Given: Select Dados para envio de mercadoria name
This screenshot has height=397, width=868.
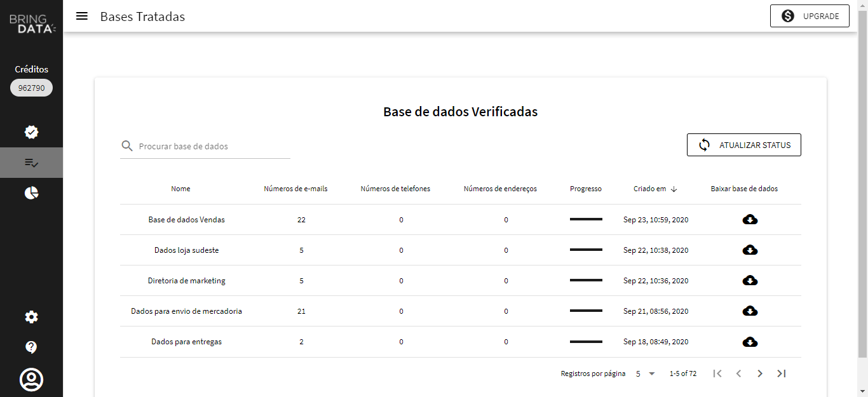Looking at the screenshot, I should click(x=187, y=311).
